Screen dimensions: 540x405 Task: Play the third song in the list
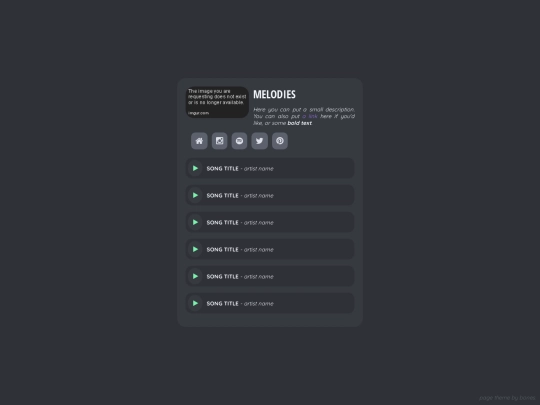pyautogui.click(x=195, y=222)
